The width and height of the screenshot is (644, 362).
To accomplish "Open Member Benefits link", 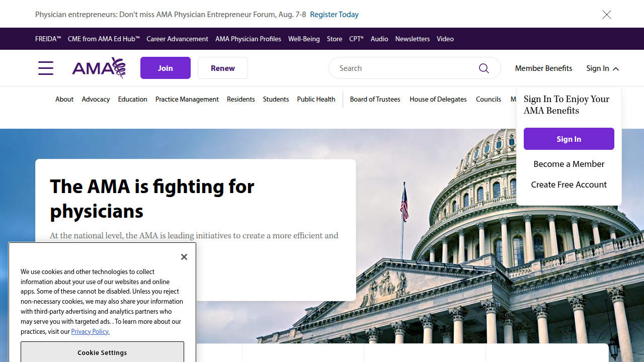I will [x=543, y=68].
